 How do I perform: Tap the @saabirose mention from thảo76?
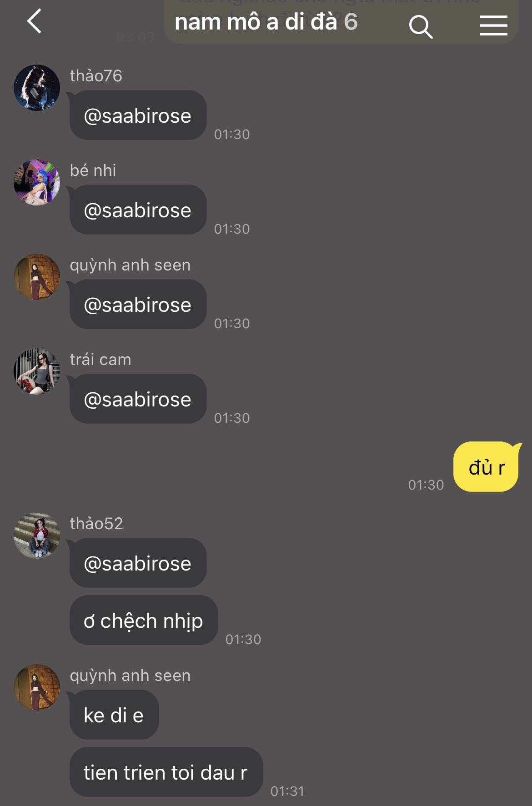138,115
